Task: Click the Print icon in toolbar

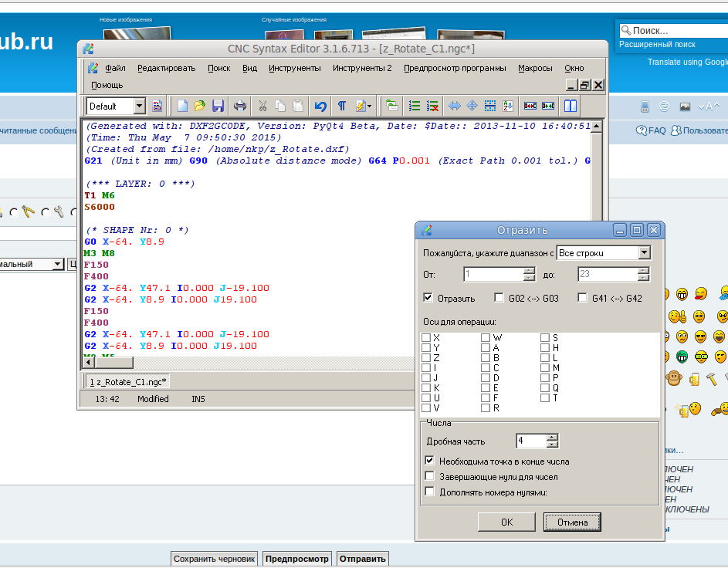Action: pos(241,106)
